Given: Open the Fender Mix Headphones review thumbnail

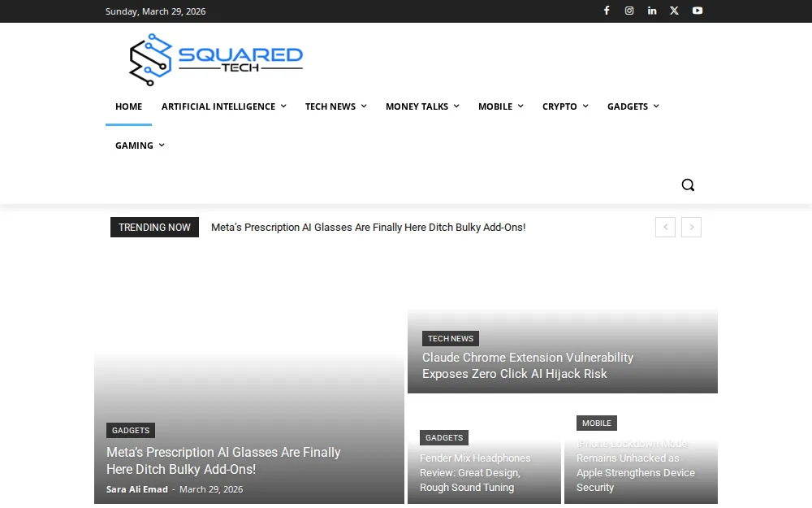Looking at the screenshot, I should pyautogui.click(x=475, y=472).
